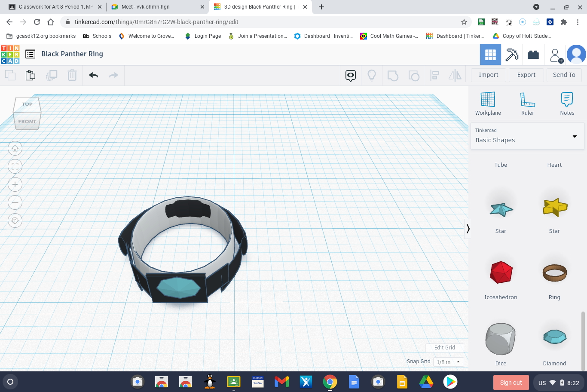Click the Show all lightbulb icon

click(x=372, y=76)
